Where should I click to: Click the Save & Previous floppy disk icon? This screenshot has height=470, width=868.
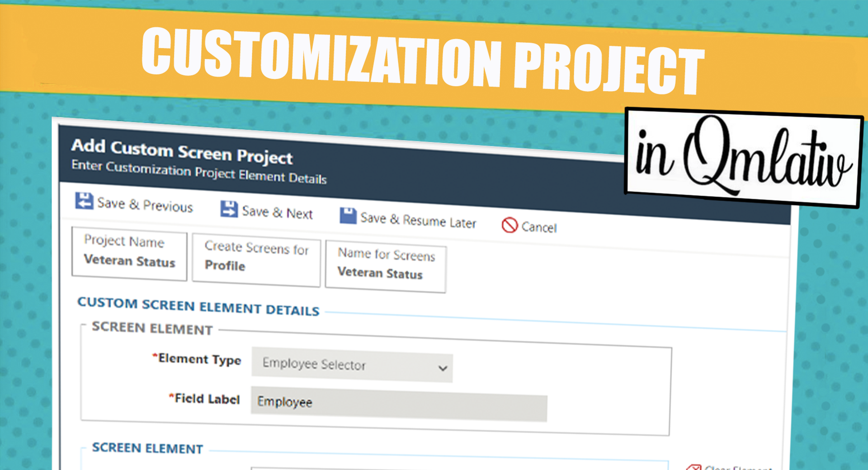(84, 201)
